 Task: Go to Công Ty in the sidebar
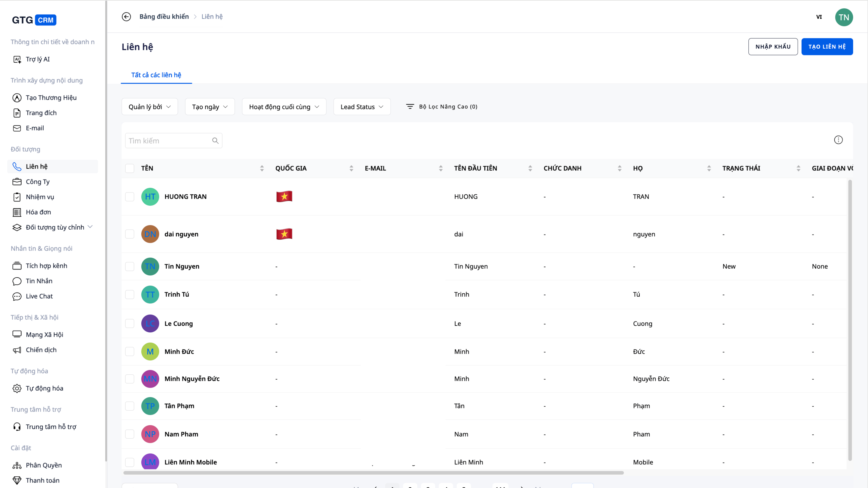coord(37,182)
